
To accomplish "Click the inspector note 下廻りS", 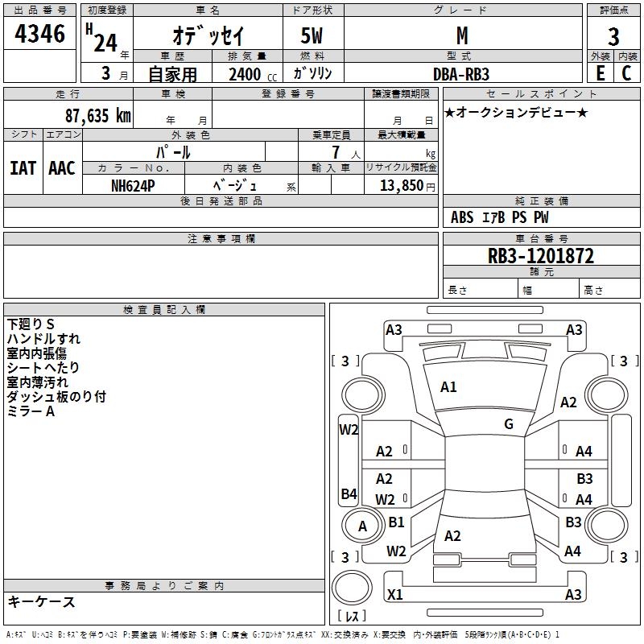I will point(31,324).
